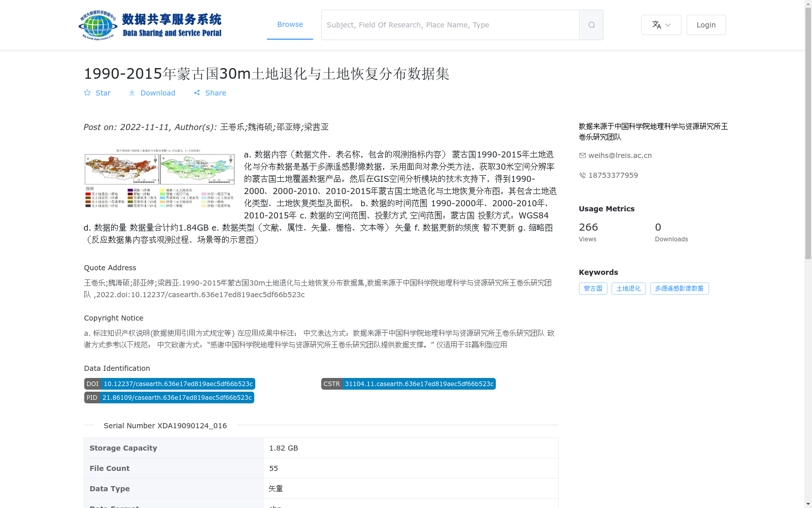This screenshot has width=812, height=508.
Task: Open the language translate dropdown
Action: (661, 25)
